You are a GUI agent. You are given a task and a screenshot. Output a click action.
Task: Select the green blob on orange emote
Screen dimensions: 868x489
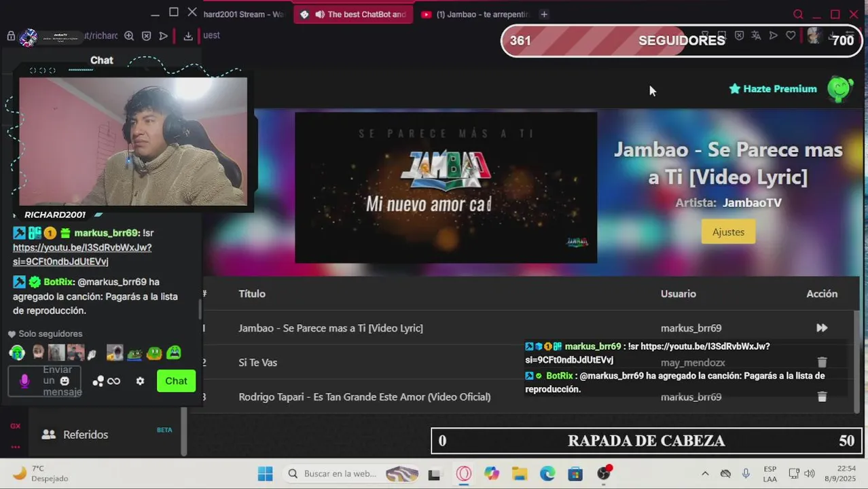[154, 352]
